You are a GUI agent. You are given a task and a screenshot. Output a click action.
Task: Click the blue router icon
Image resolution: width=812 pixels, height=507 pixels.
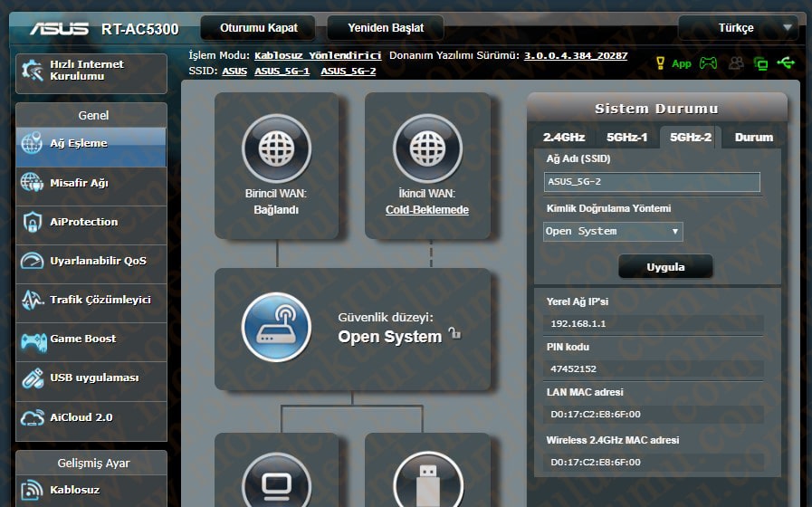pos(276,328)
